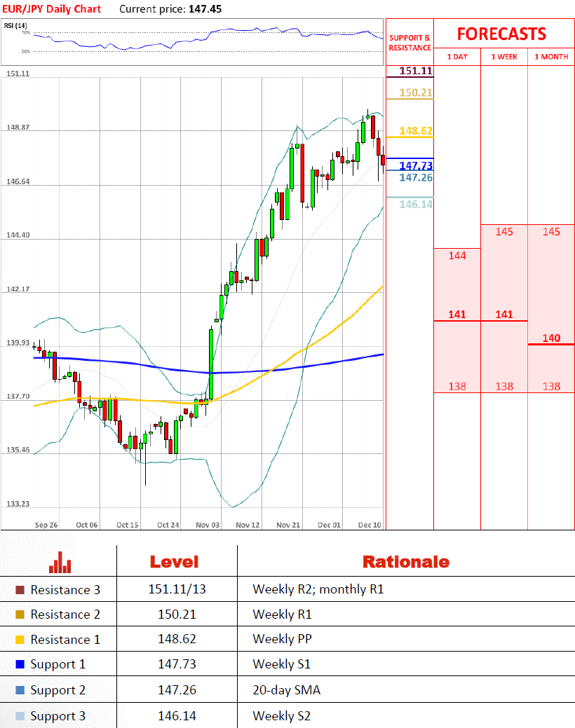Viewport: 575px width, 728px height.
Task: Select the 'Support 1' row label
Action: click(x=58, y=664)
